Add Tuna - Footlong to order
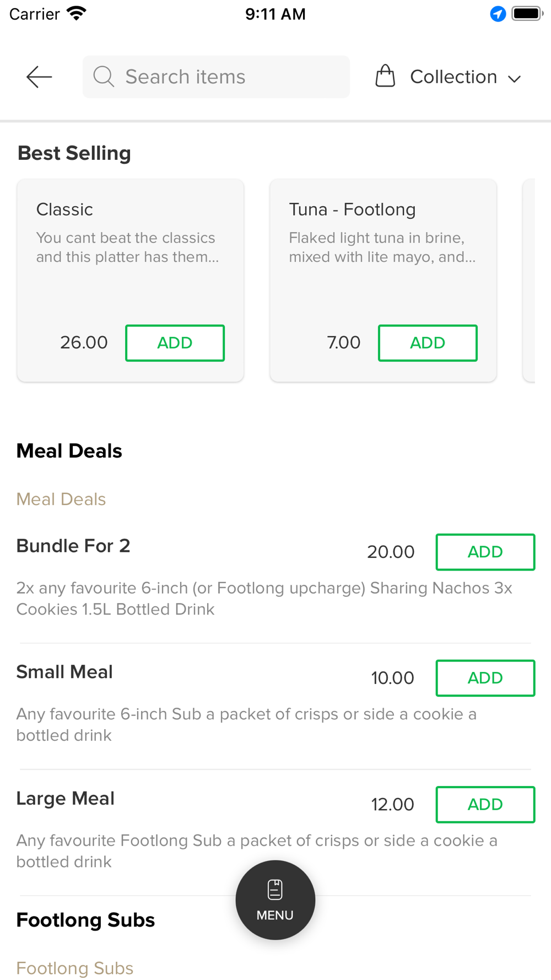This screenshot has width=551, height=980. click(x=428, y=343)
